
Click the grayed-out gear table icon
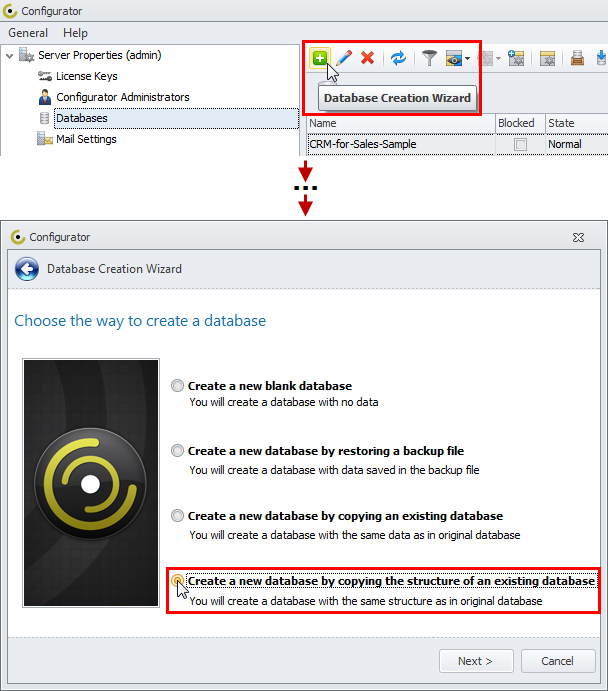tap(486, 58)
